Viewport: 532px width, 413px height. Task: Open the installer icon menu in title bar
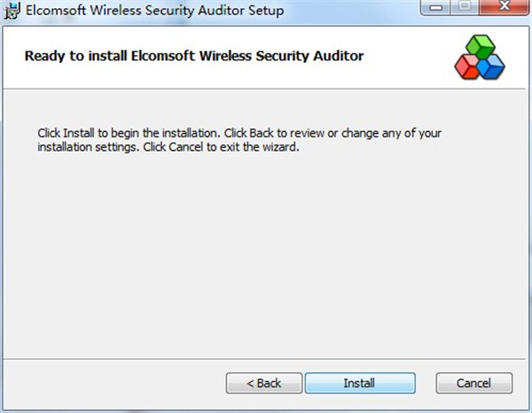[12, 10]
